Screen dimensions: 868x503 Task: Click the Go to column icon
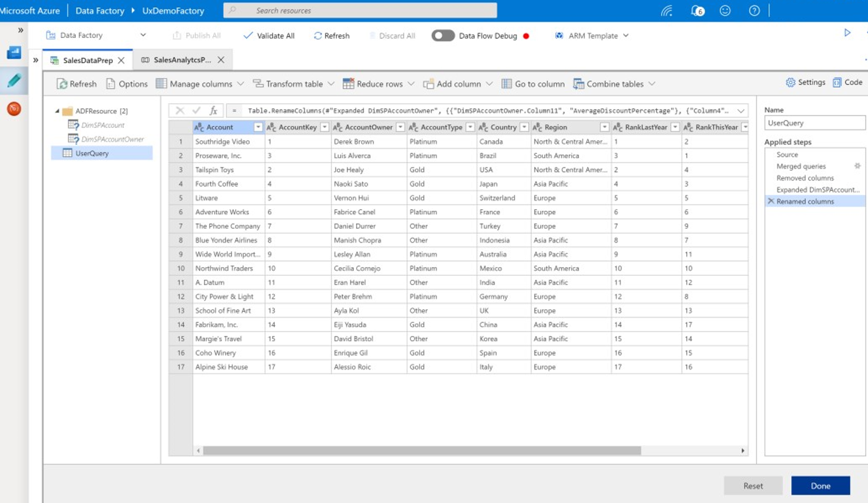click(507, 84)
